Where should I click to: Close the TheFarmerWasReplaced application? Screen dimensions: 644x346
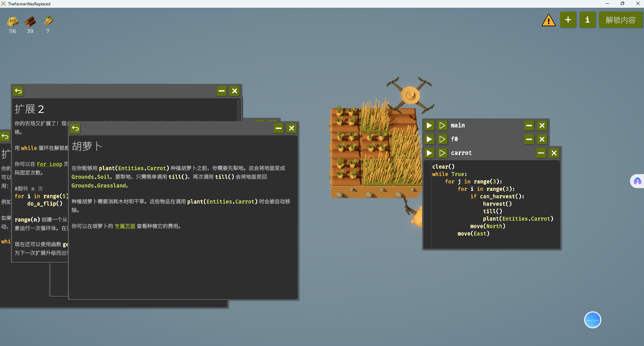pyautogui.click(x=638, y=4)
